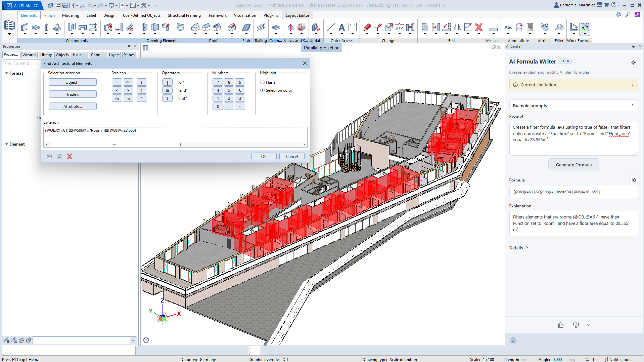Image resolution: width=644 pixels, height=362 pixels.
Task: Click the red X clear criterion icon
Action: click(70, 156)
